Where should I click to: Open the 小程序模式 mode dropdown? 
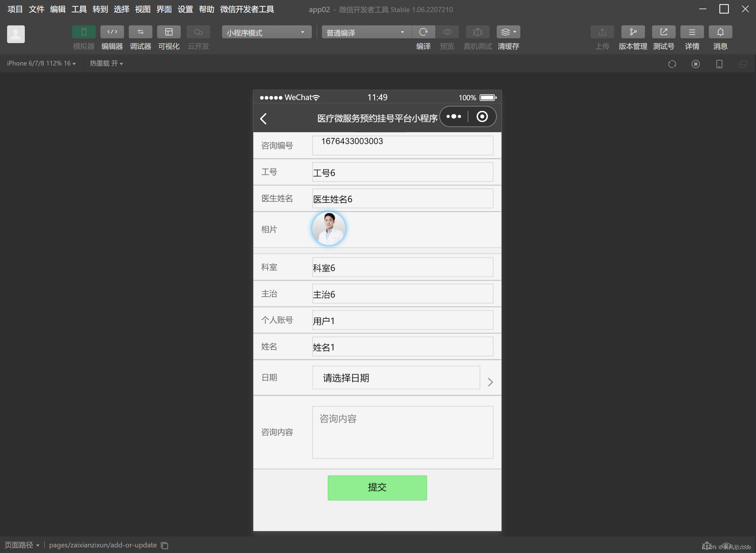tap(266, 32)
